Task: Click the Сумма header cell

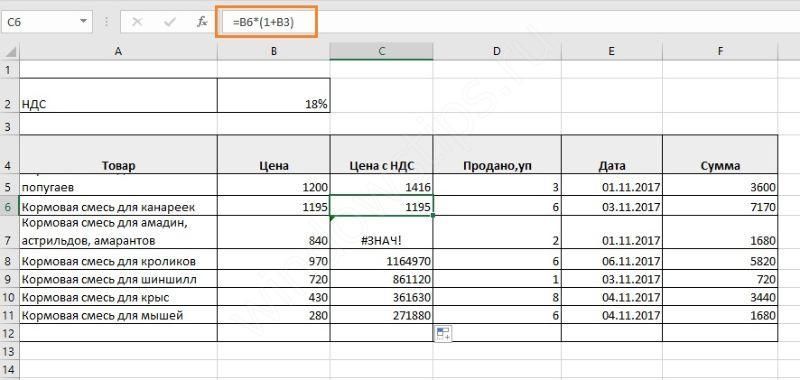Action: pyautogui.click(x=720, y=154)
